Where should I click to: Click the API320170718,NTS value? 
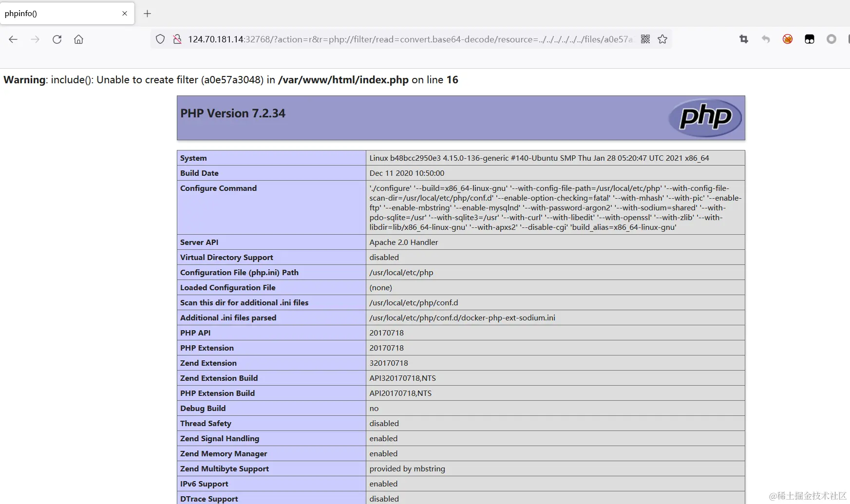[x=403, y=378]
